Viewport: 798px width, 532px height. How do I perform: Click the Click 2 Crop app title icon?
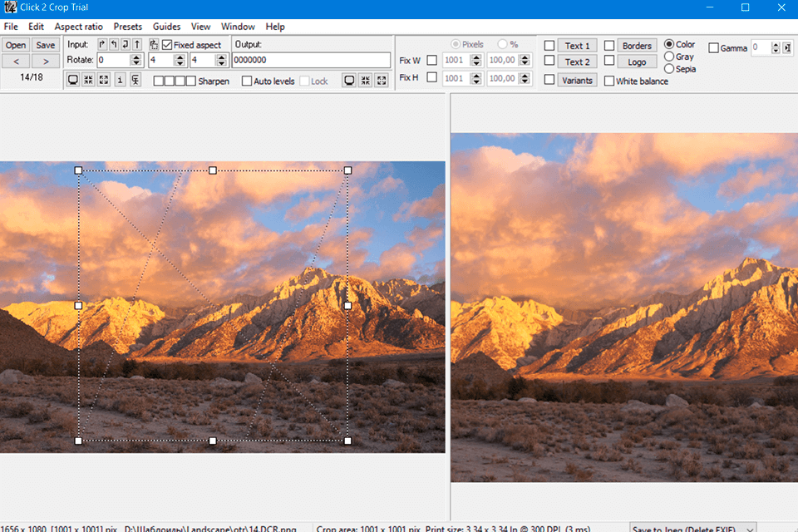[10, 7]
